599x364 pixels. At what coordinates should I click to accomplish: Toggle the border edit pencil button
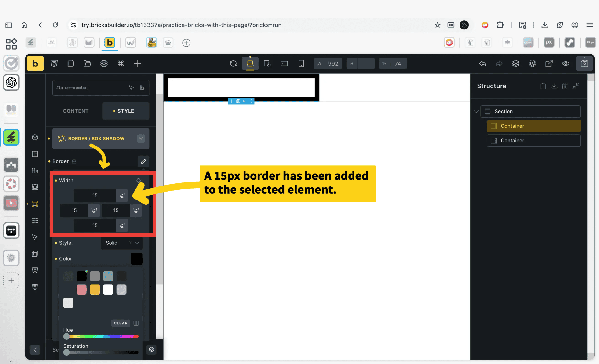143,161
